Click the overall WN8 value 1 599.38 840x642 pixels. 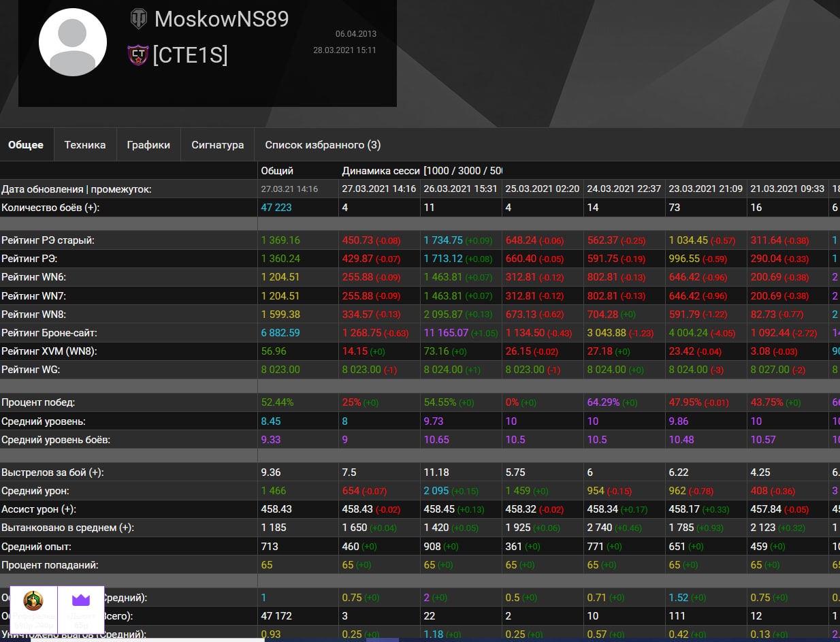(x=280, y=315)
